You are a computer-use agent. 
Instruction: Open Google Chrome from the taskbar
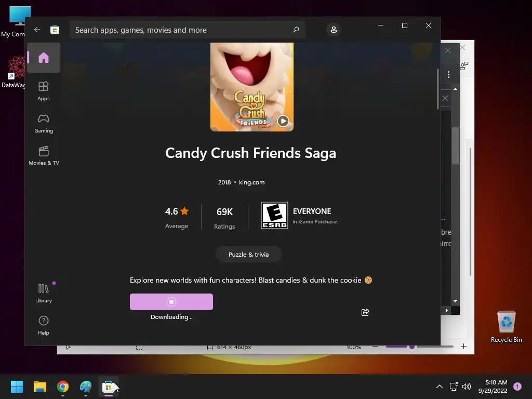pyautogui.click(x=63, y=387)
